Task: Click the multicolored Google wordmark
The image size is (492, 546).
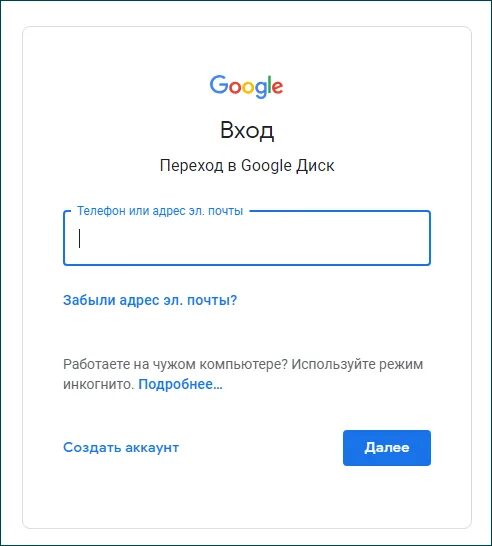Action: (246, 86)
